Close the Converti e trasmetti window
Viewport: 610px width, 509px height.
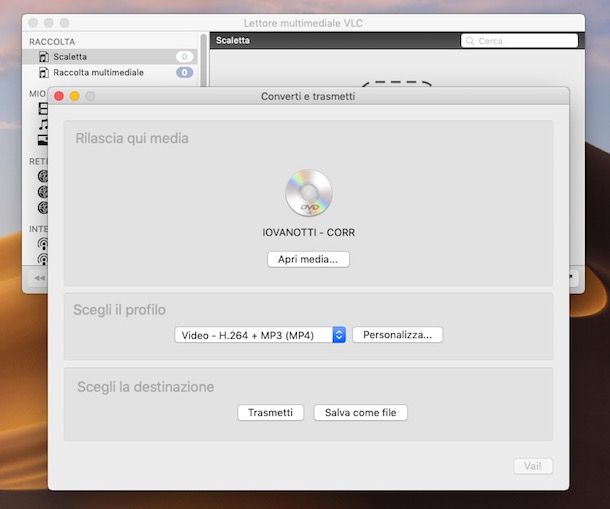59,96
